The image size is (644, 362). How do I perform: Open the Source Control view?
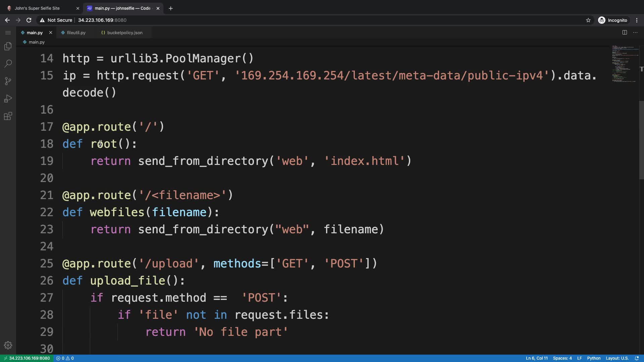click(x=8, y=81)
